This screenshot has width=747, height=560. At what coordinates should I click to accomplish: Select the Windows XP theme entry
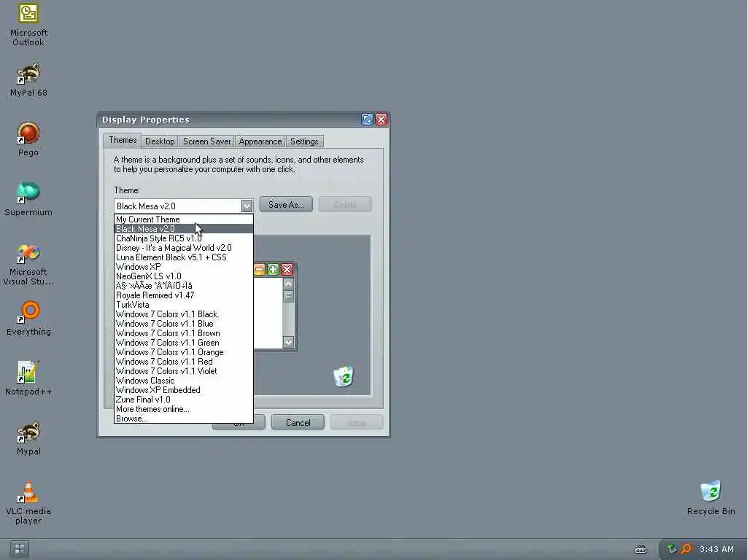184,267
